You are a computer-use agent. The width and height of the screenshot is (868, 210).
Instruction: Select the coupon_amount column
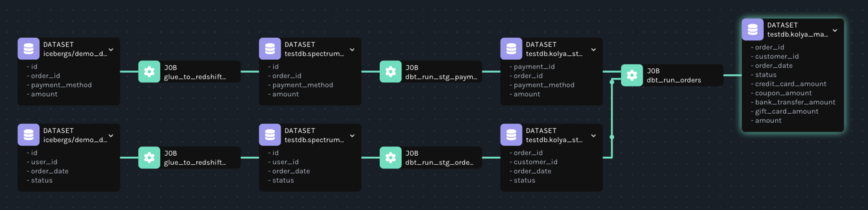783,93
